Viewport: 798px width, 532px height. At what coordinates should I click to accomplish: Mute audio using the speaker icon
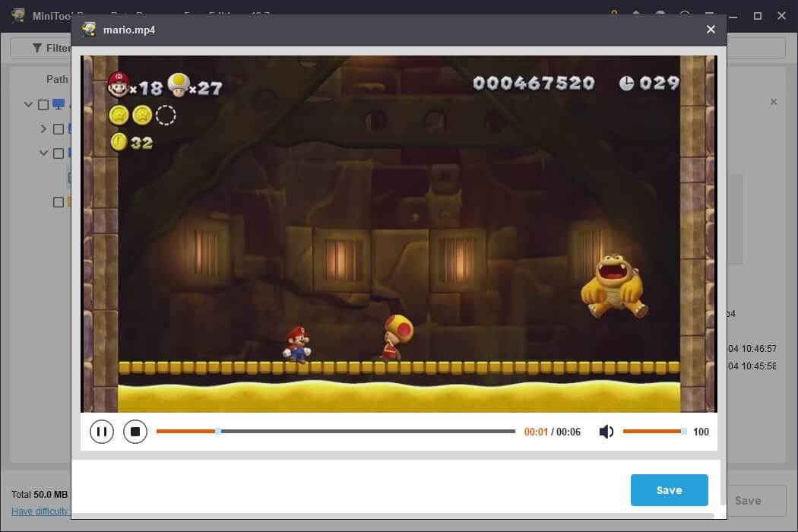pyautogui.click(x=606, y=431)
